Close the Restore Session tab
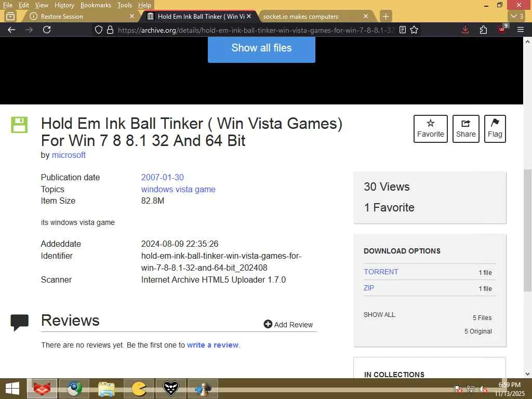The image size is (532, 399). tap(132, 16)
